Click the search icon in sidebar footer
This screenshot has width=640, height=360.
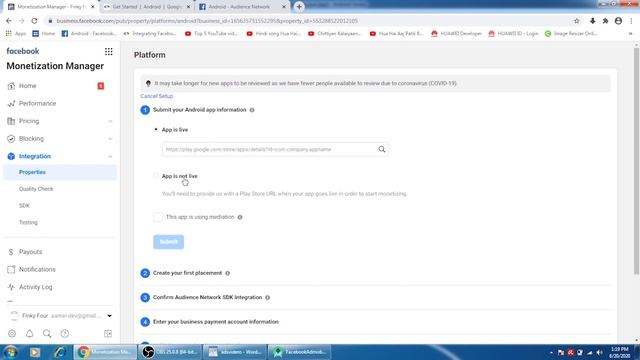[47, 333]
